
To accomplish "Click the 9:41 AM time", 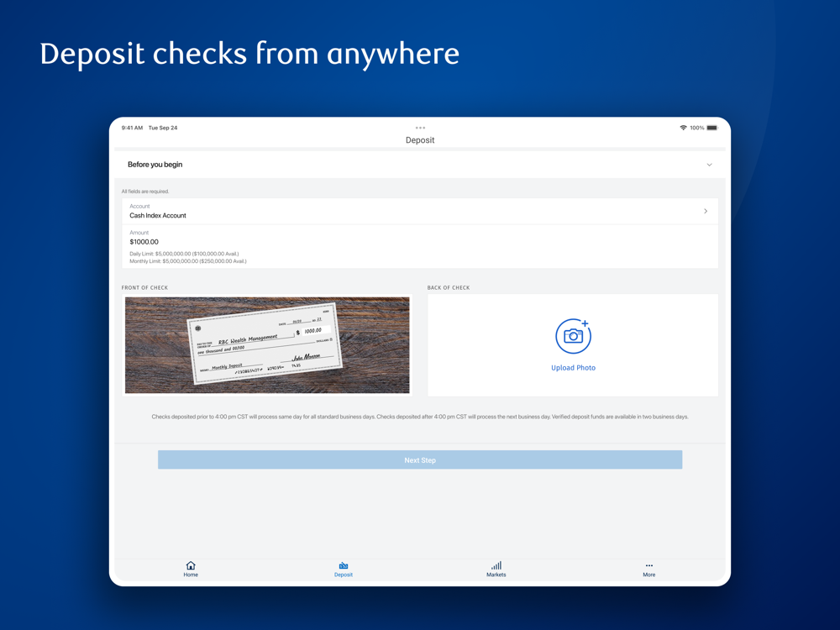I will point(132,128).
